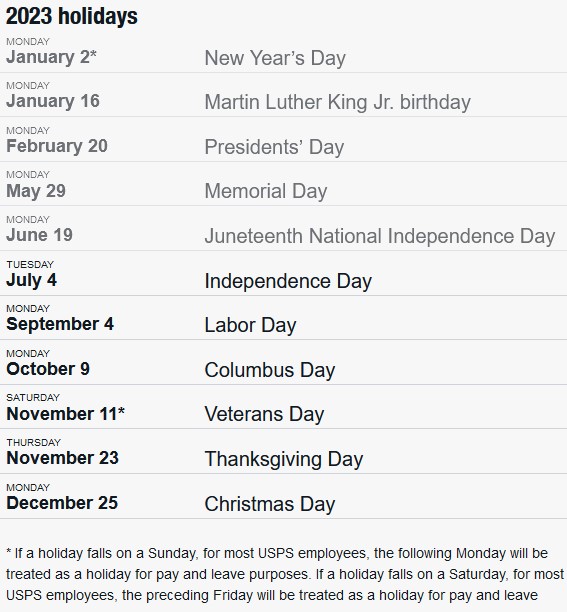The width and height of the screenshot is (567, 612).
Task: Click Independence Day holiday name
Action: [288, 281]
